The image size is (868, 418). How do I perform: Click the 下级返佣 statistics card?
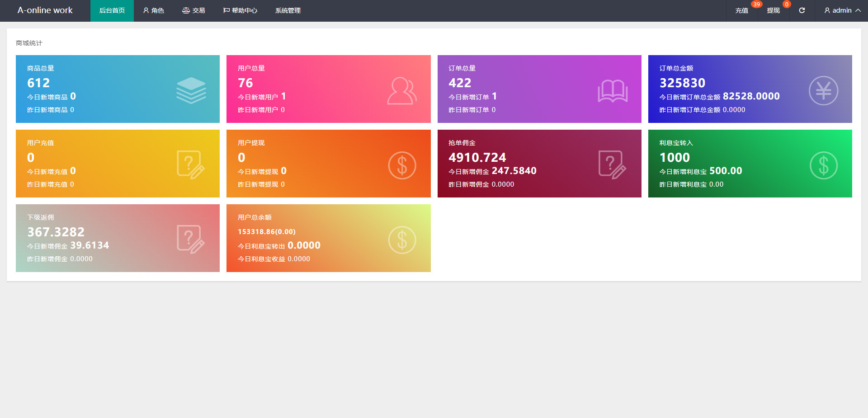point(118,238)
